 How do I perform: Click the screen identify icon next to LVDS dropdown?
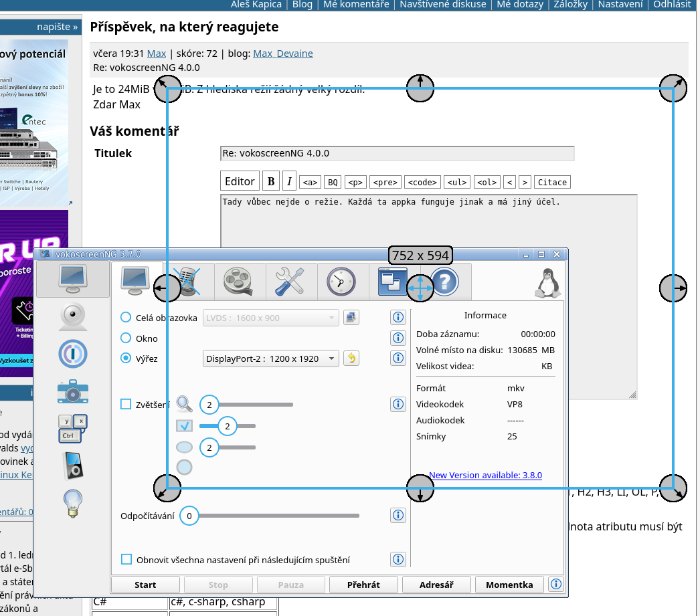pyautogui.click(x=351, y=318)
